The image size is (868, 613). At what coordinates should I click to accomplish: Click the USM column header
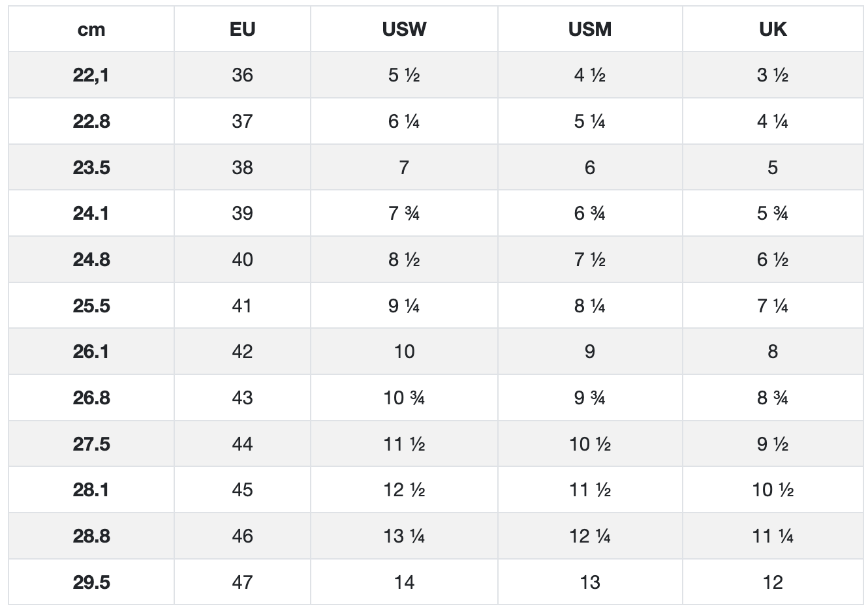click(590, 29)
